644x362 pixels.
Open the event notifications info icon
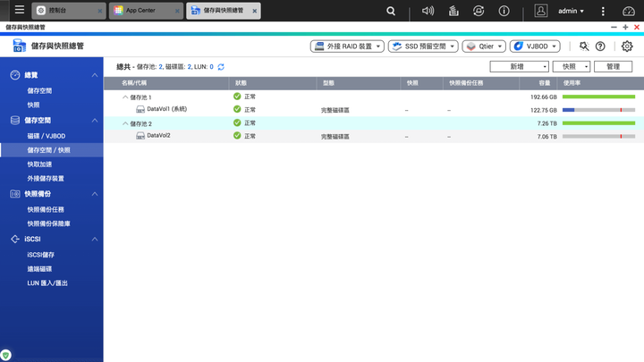click(x=504, y=11)
